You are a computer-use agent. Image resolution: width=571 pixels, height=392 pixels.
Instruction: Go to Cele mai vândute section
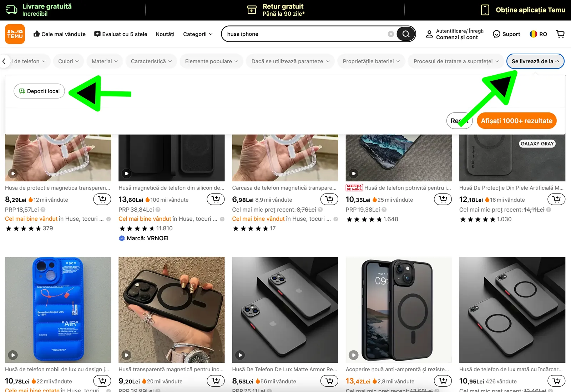[60, 34]
